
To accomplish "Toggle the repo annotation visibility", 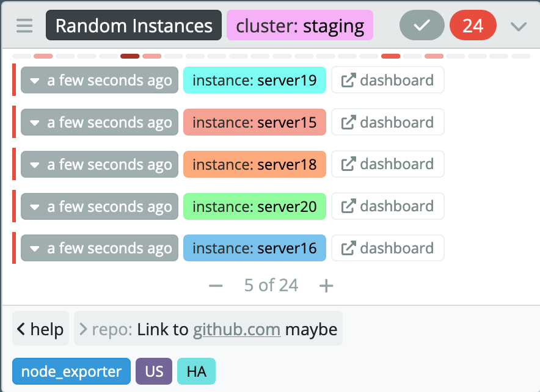I will (x=84, y=330).
